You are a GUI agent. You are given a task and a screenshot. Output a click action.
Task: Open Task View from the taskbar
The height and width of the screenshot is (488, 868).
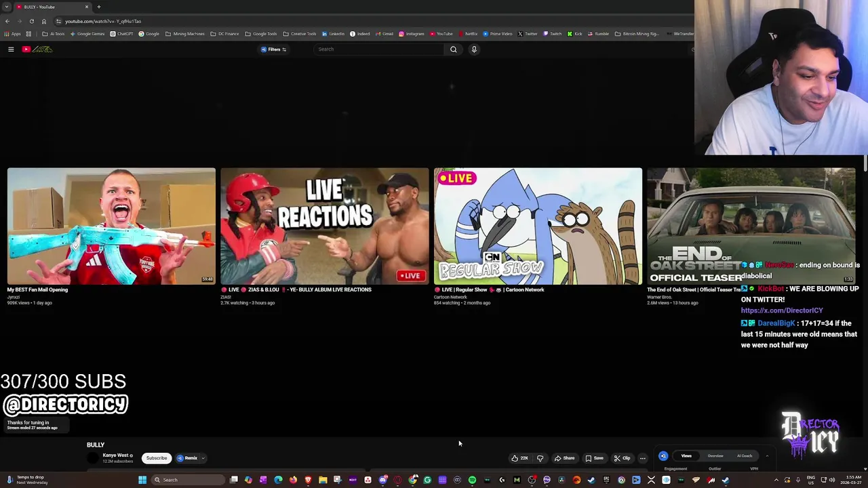[x=233, y=480]
